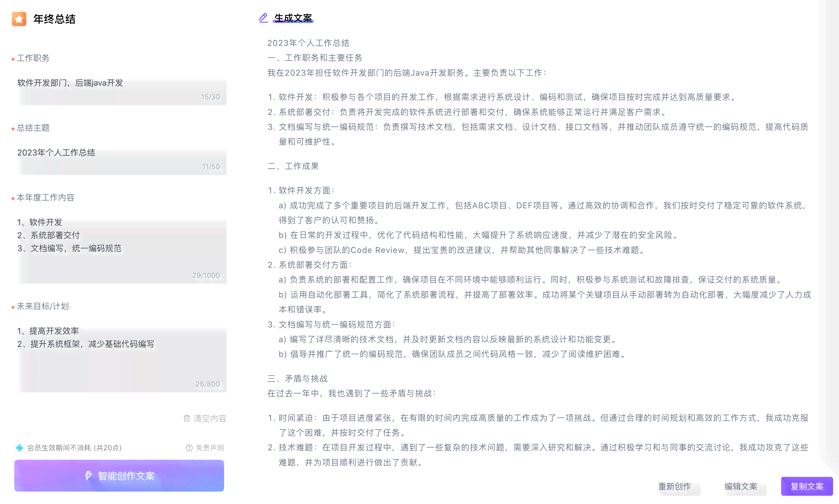Image resolution: width=839 pixels, height=504 pixels.
Task: Click the line 3. 文档编写与统一编码规范方面：
Action: (x=331, y=324)
